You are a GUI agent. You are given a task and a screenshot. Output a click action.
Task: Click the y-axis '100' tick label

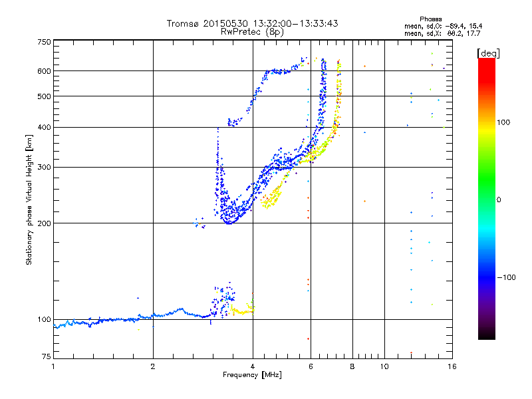(44, 319)
